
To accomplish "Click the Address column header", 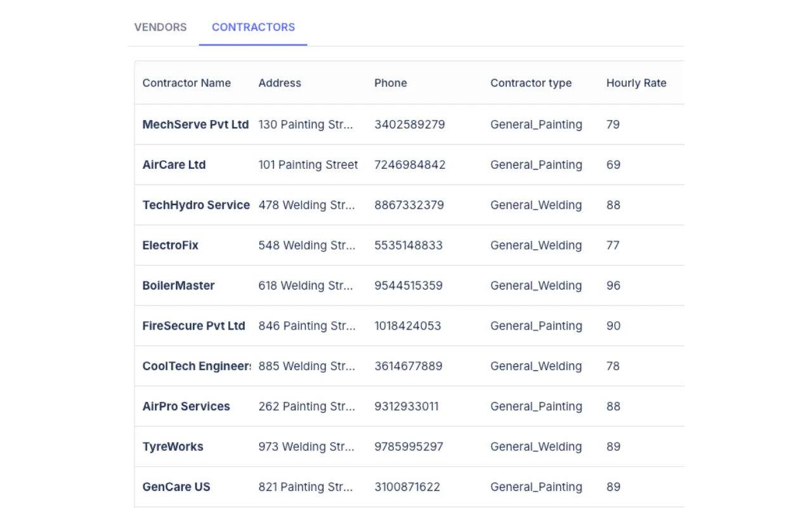I will 280,83.
